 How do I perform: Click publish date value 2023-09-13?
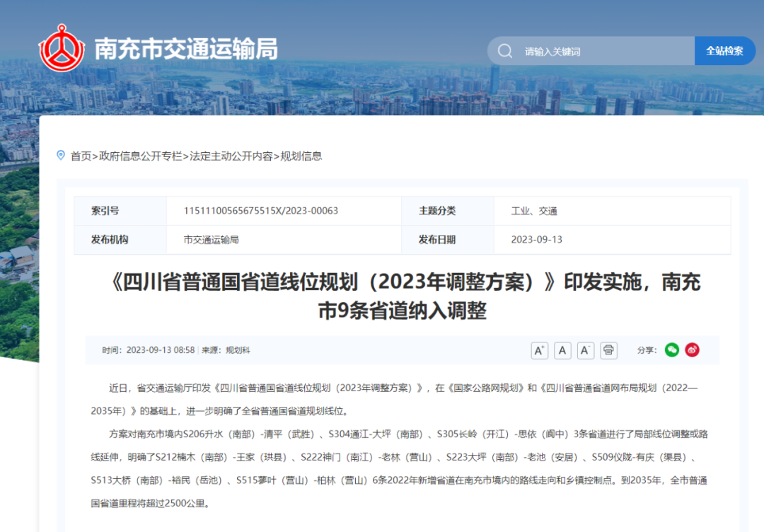(x=536, y=240)
